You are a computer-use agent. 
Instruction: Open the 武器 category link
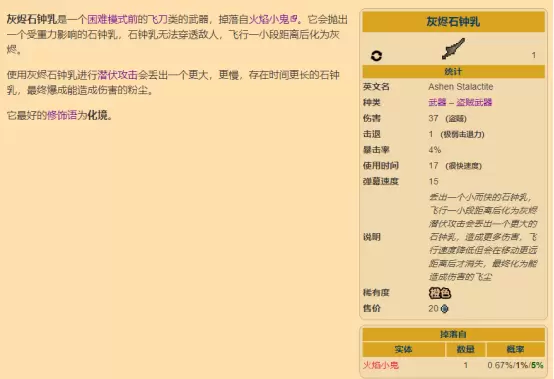click(x=437, y=102)
